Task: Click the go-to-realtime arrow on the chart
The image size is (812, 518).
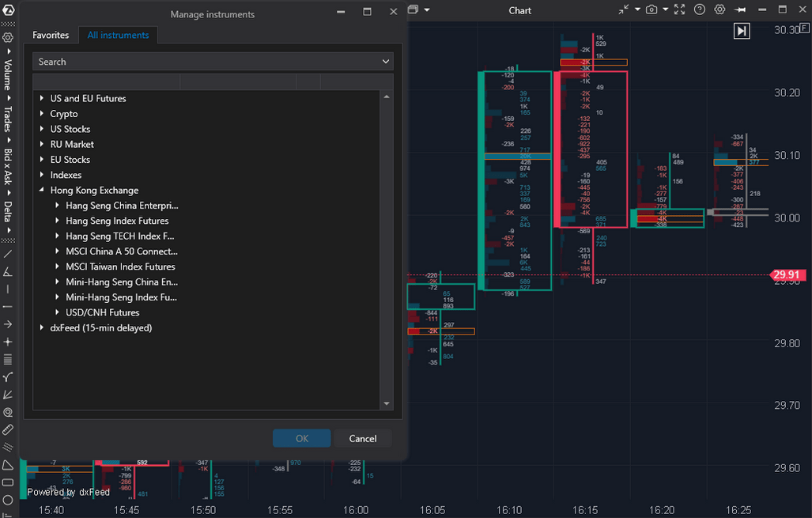Action: pos(742,31)
